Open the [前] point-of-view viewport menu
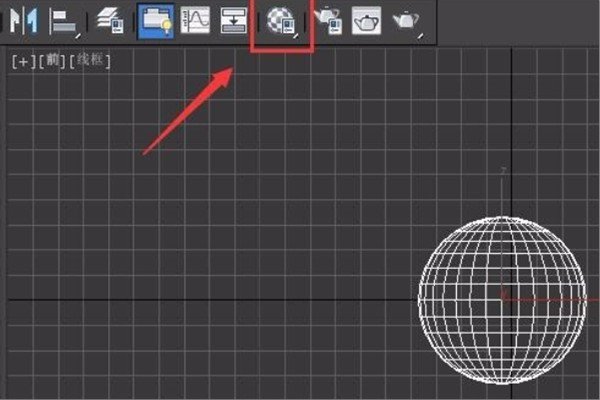The image size is (600, 400). [52, 61]
